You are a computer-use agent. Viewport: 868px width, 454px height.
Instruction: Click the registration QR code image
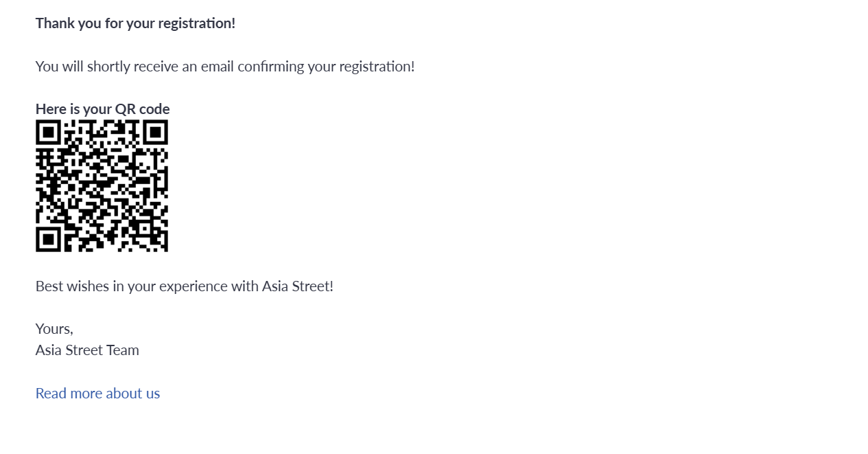tap(102, 185)
